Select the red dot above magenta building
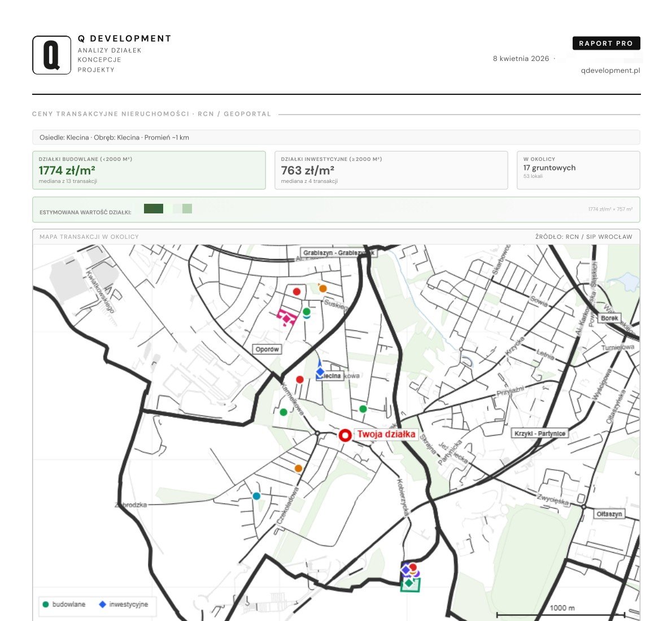 296,291
